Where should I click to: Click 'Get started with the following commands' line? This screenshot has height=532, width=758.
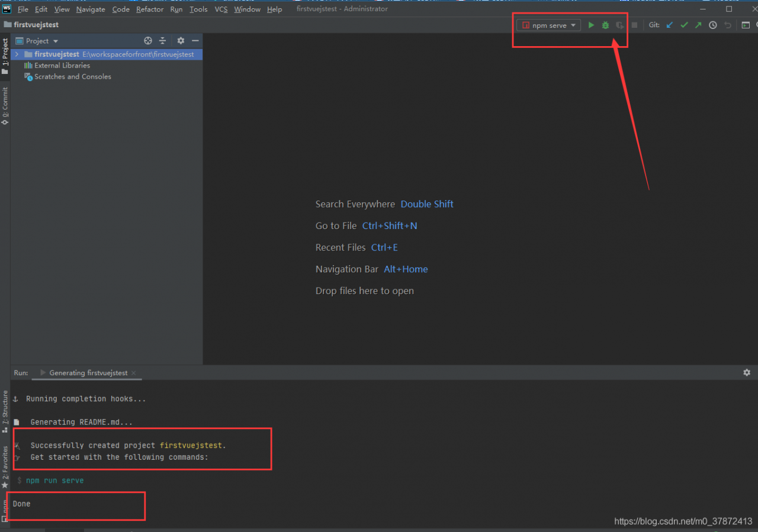click(x=120, y=457)
